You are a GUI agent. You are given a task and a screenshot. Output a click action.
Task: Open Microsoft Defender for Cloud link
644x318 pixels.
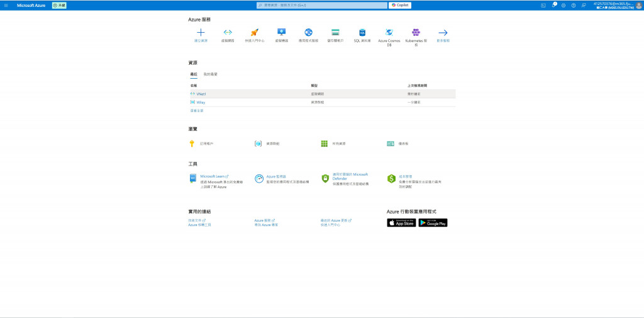pyautogui.click(x=350, y=176)
